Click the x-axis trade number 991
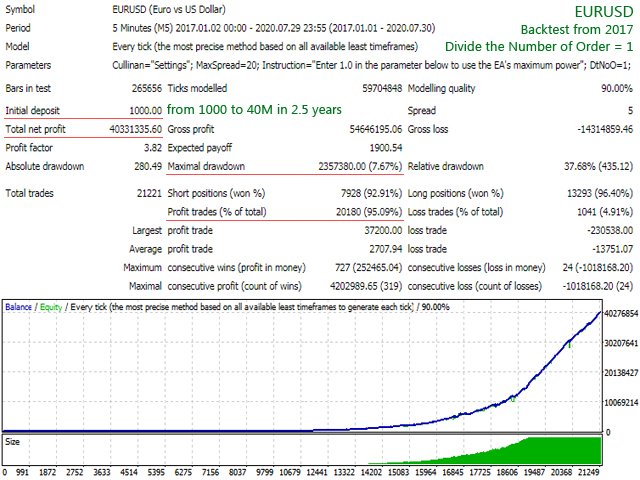The height and width of the screenshot is (480, 640). click(x=22, y=472)
